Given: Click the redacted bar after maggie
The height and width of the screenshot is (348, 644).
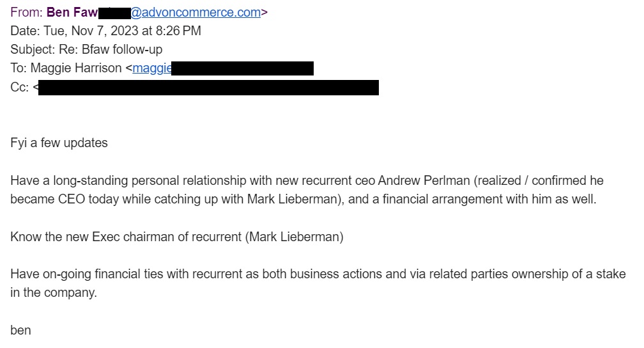Looking at the screenshot, I should [x=243, y=68].
